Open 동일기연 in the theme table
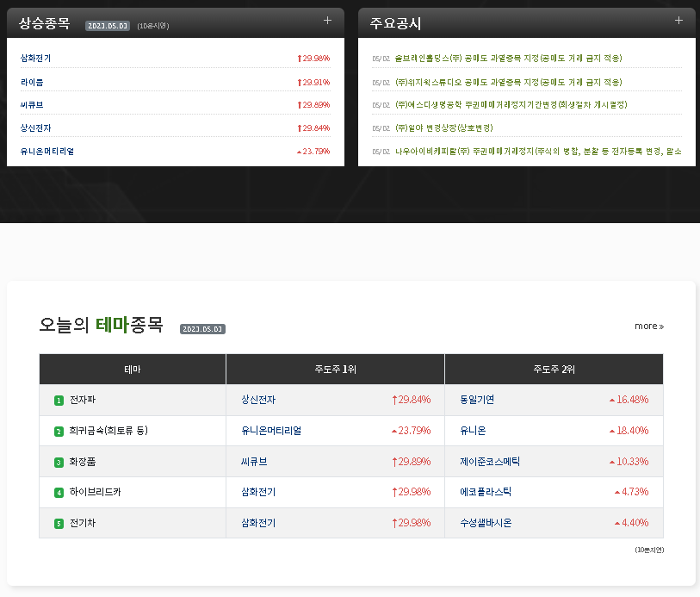The image size is (700, 597). pyautogui.click(x=477, y=400)
